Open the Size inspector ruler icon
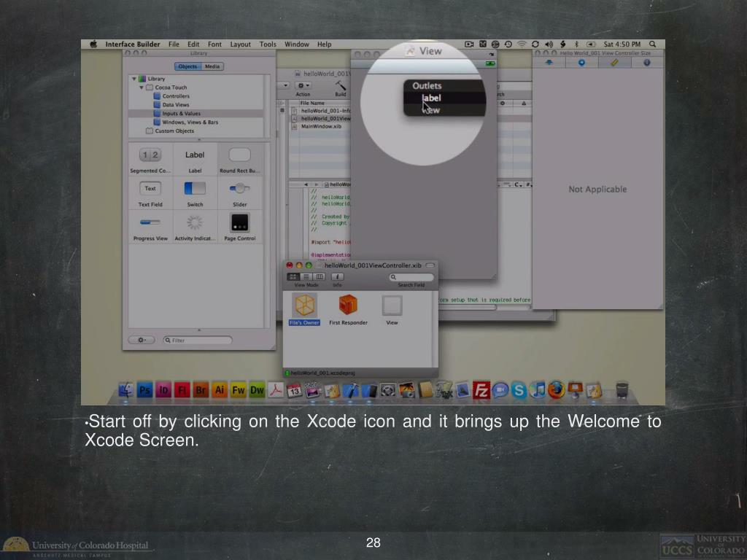The image size is (747, 560). [614, 63]
